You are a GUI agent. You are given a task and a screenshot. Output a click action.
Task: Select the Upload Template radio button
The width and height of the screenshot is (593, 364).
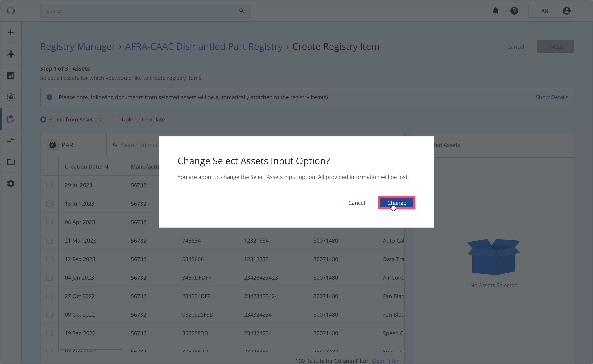pos(115,120)
